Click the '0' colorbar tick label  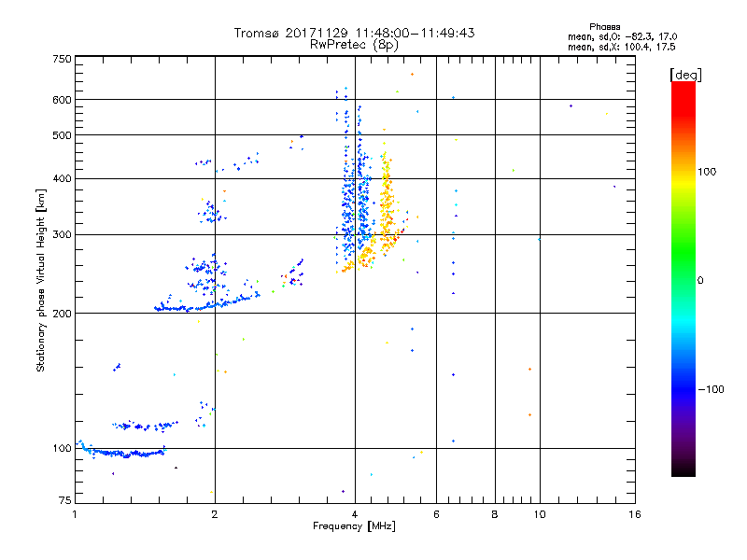[x=700, y=281]
